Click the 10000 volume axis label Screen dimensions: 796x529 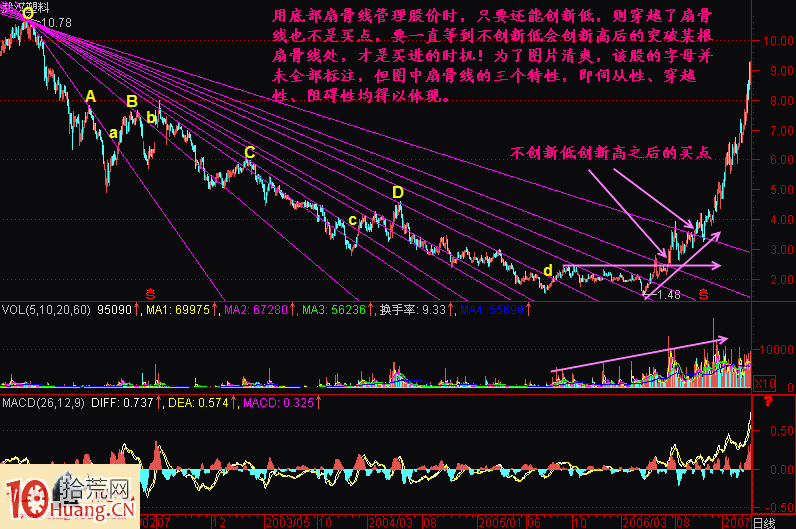[x=776, y=350]
